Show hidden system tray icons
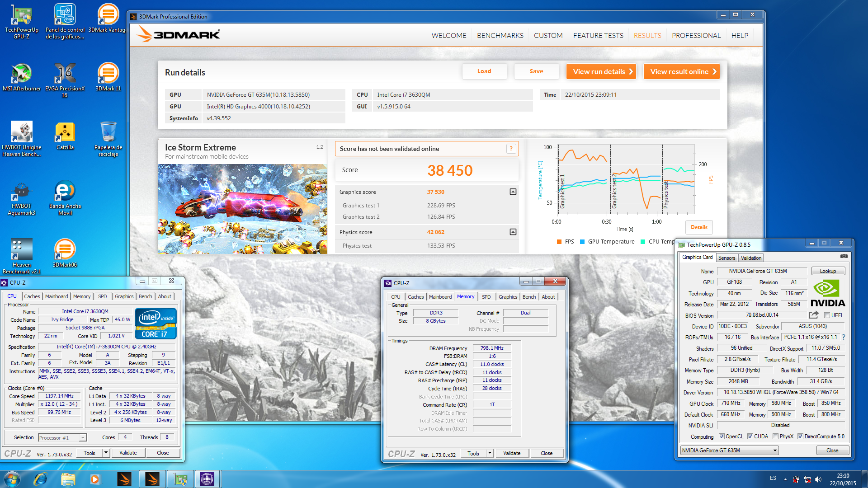The width and height of the screenshot is (868, 488). (x=785, y=479)
